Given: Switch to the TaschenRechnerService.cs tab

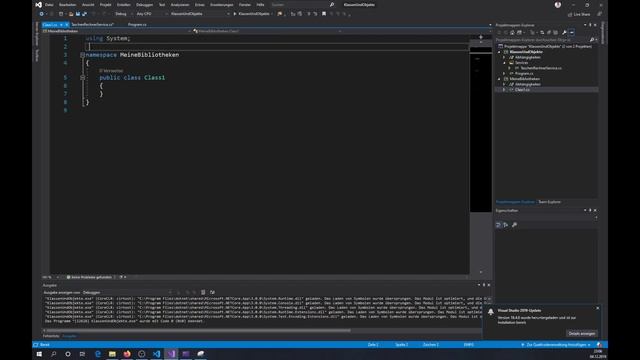Looking at the screenshot, I should 93,24.
